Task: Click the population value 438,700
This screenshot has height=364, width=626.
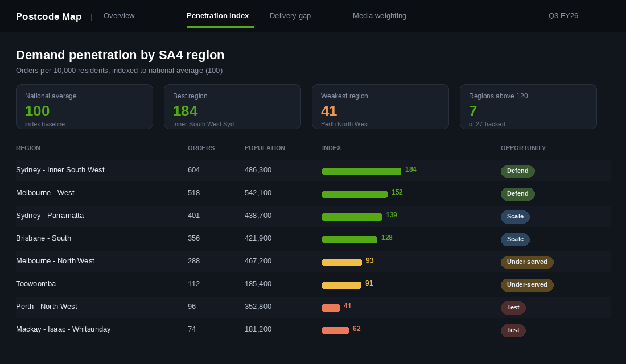Action: click(258, 216)
